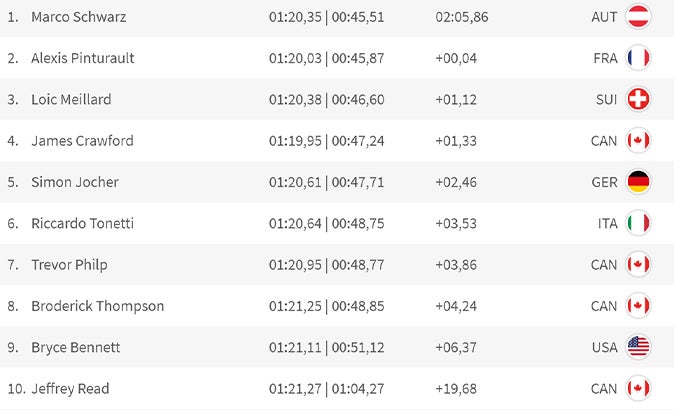This screenshot has width=674, height=410.
Task: Open Loic Meillard's entry
Action: tap(72, 99)
